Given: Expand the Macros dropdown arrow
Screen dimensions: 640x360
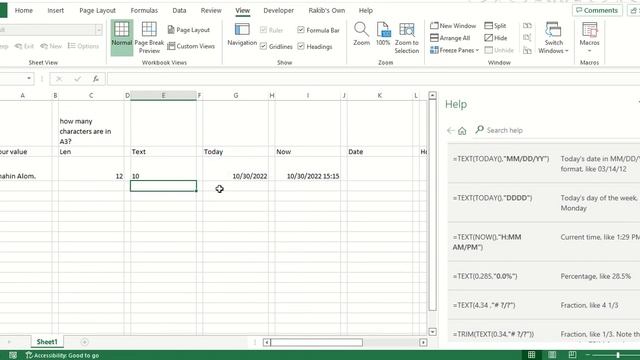Looking at the screenshot, I should tap(589, 51).
